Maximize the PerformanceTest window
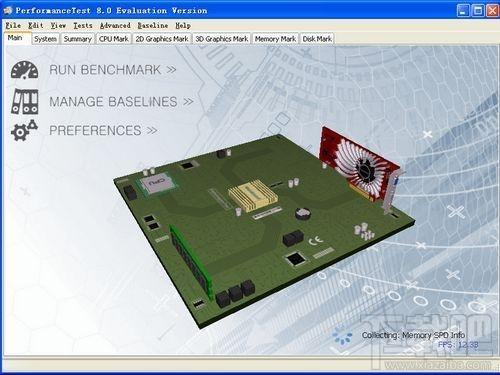Screen dimensions: 500x375 click(478, 10)
